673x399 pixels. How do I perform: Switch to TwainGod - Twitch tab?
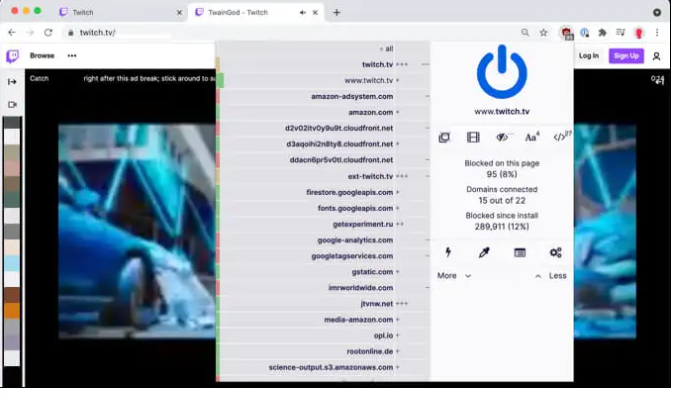[x=256, y=12]
